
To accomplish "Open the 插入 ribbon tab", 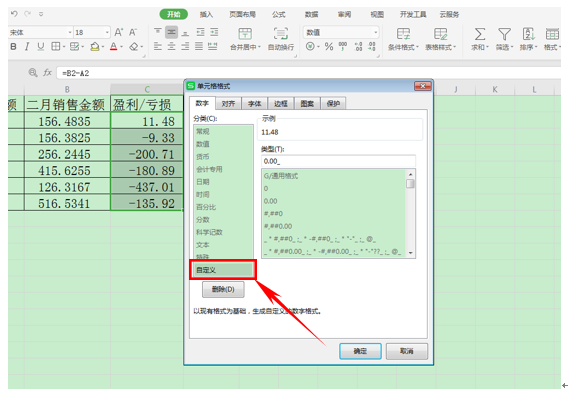I will coord(206,14).
